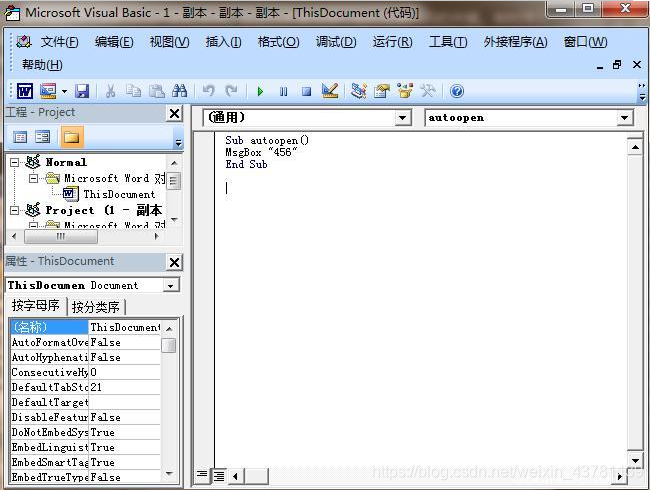Screen dimensions: 653x490
Task: Click the blue Help question mark icon
Action: point(457,91)
